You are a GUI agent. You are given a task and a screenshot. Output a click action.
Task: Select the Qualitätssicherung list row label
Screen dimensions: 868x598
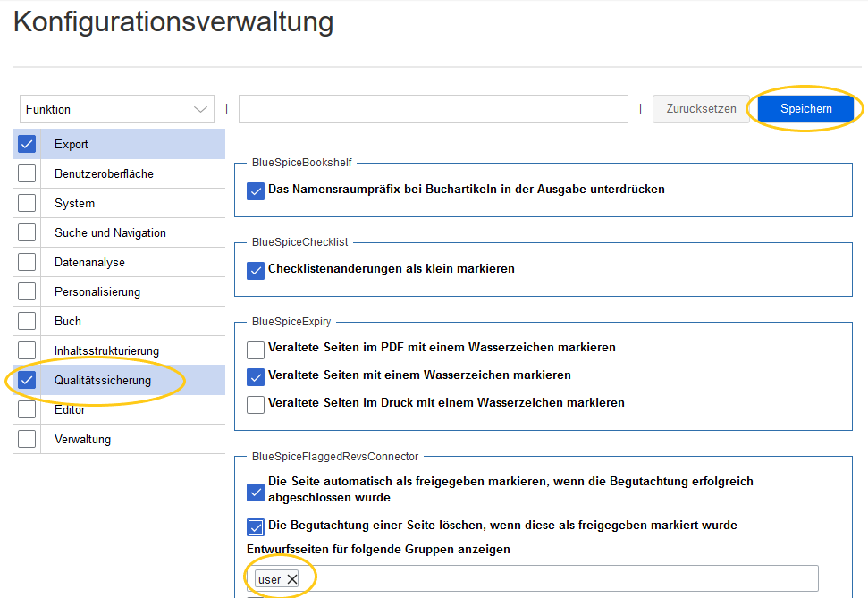click(103, 380)
